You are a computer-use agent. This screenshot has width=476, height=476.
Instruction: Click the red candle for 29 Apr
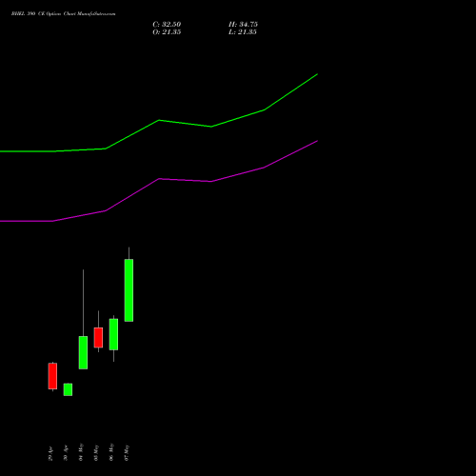point(52,376)
